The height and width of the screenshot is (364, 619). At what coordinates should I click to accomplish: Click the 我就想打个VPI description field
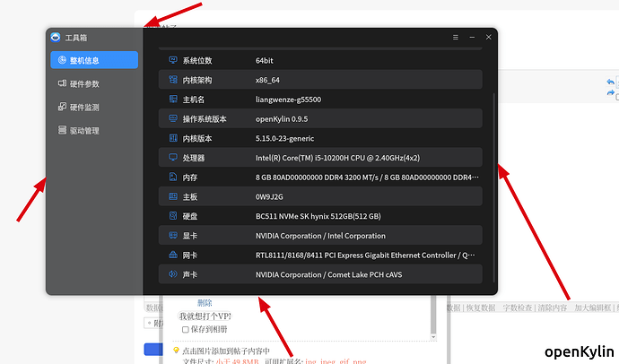[205, 316]
